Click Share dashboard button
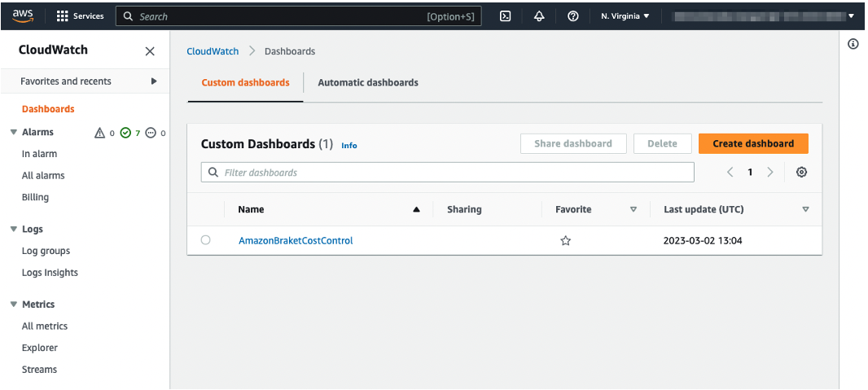This screenshot has height=390, width=868. pos(573,143)
